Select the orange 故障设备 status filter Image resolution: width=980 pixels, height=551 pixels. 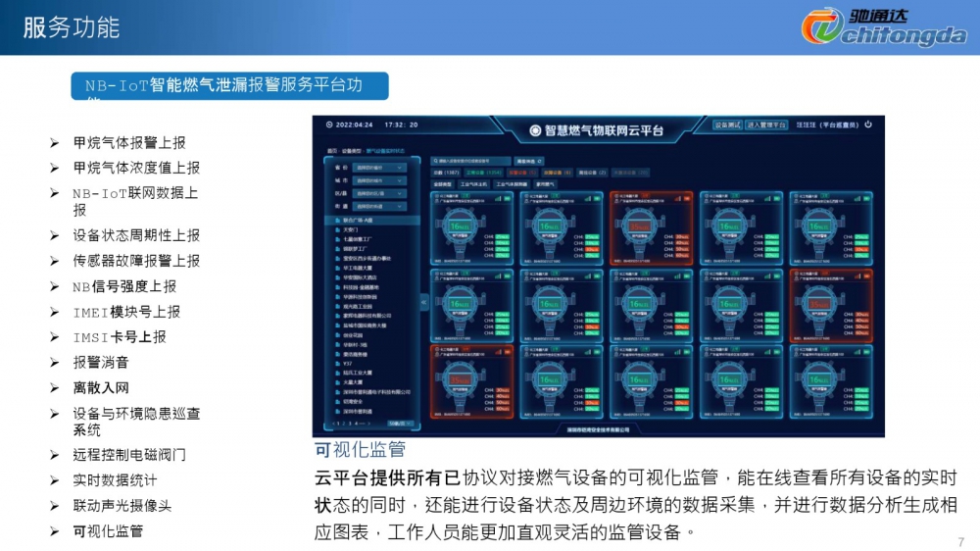click(x=557, y=173)
